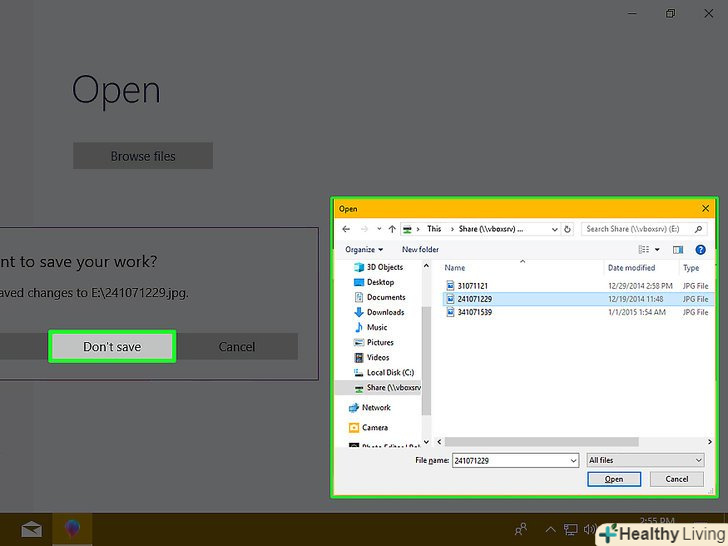Select 3D Objects in navigation pane
Viewport: 728px width, 546px height.
pos(378,267)
